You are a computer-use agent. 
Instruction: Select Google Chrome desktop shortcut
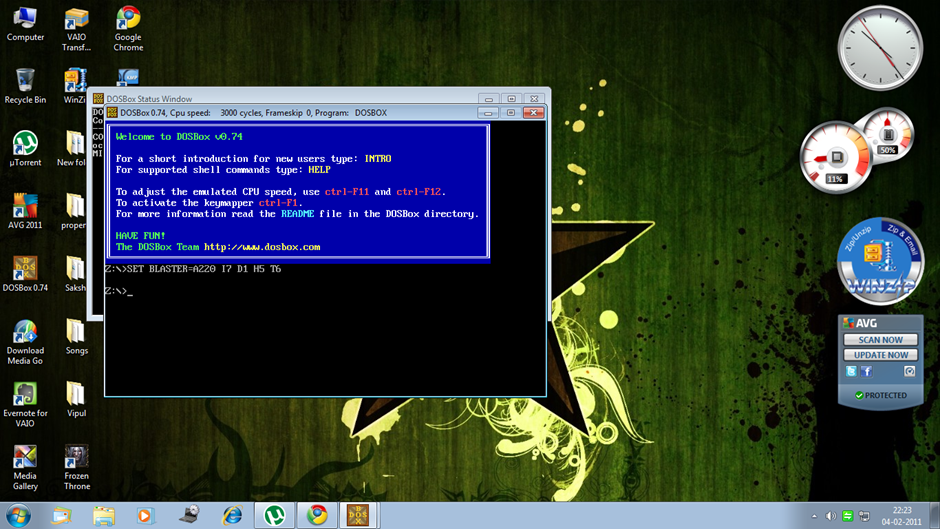tap(128, 29)
